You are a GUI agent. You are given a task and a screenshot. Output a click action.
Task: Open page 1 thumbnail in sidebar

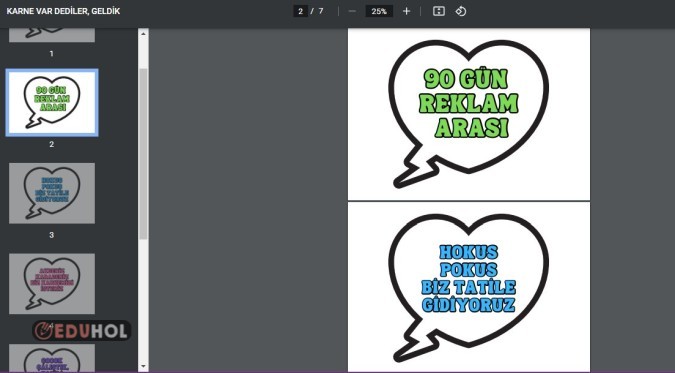point(52,35)
